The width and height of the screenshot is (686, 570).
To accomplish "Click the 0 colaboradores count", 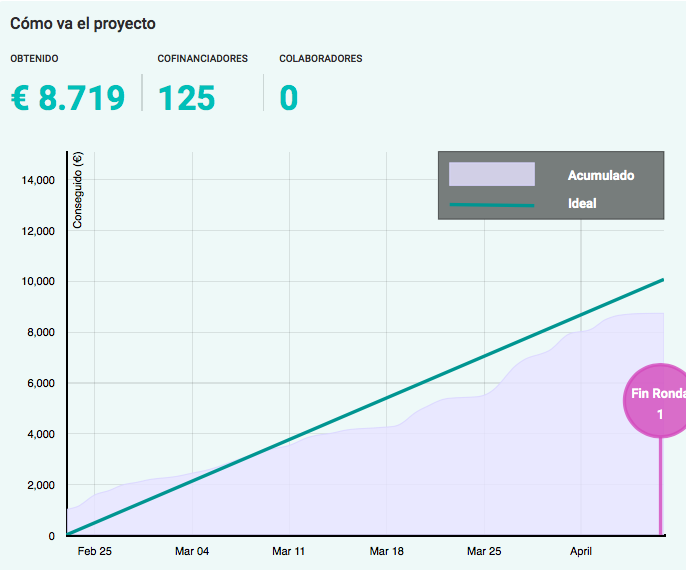I will [289, 98].
